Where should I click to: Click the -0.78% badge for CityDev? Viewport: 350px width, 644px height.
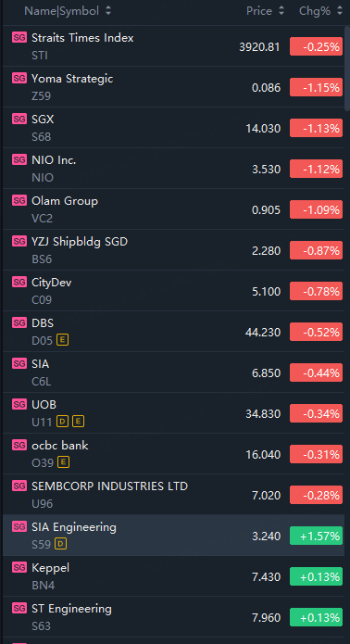coord(316,291)
